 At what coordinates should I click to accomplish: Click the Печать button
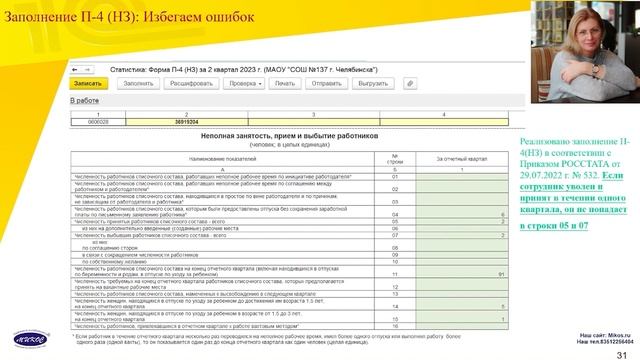285,84
